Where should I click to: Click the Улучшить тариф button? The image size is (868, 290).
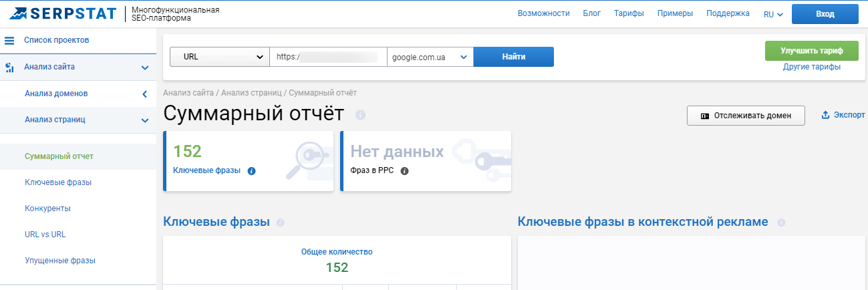coord(812,51)
